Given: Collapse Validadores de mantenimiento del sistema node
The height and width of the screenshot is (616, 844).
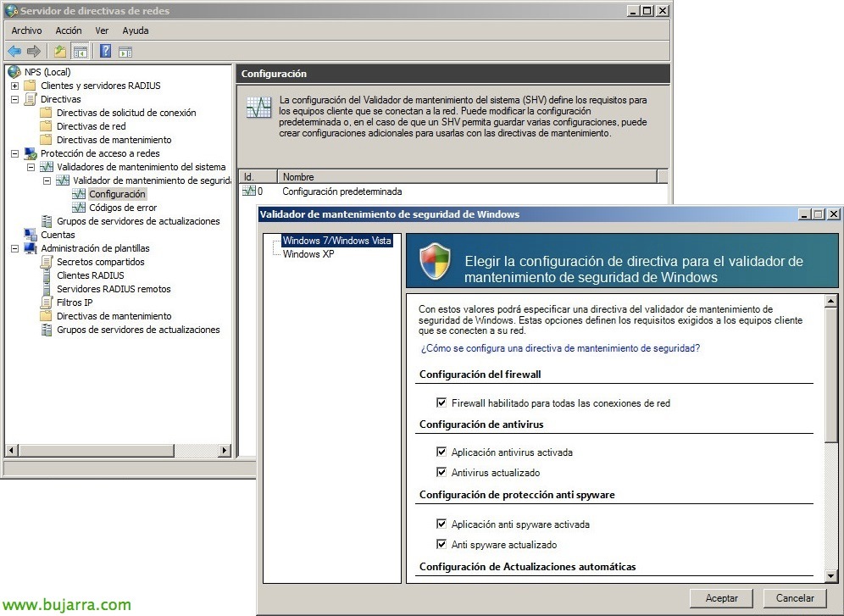Looking at the screenshot, I should pyautogui.click(x=31, y=167).
